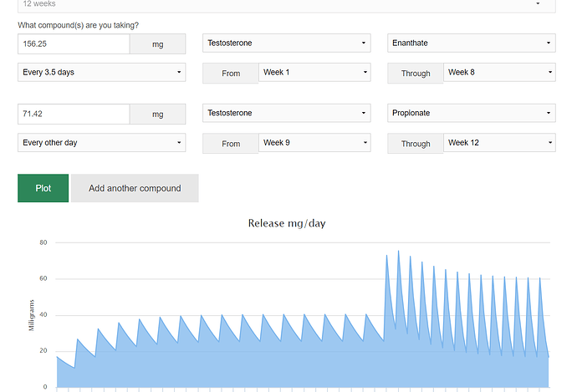Open the first Testosterone compound dropdown
577x392 pixels.
point(286,43)
